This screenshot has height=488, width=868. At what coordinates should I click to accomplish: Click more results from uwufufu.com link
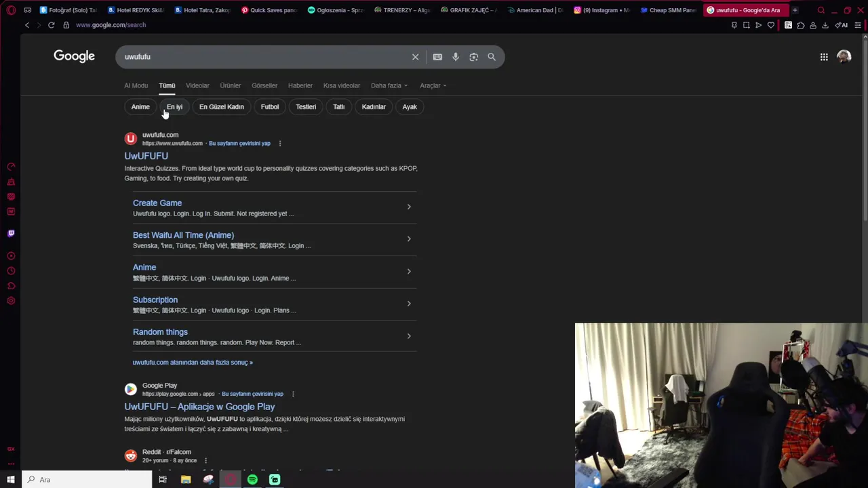[193, 363]
